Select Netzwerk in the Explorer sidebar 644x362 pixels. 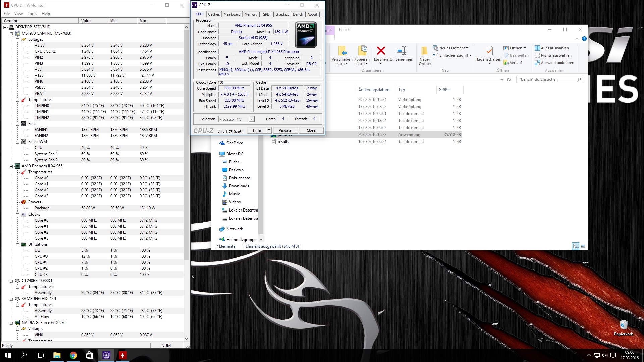pos(234,229)
